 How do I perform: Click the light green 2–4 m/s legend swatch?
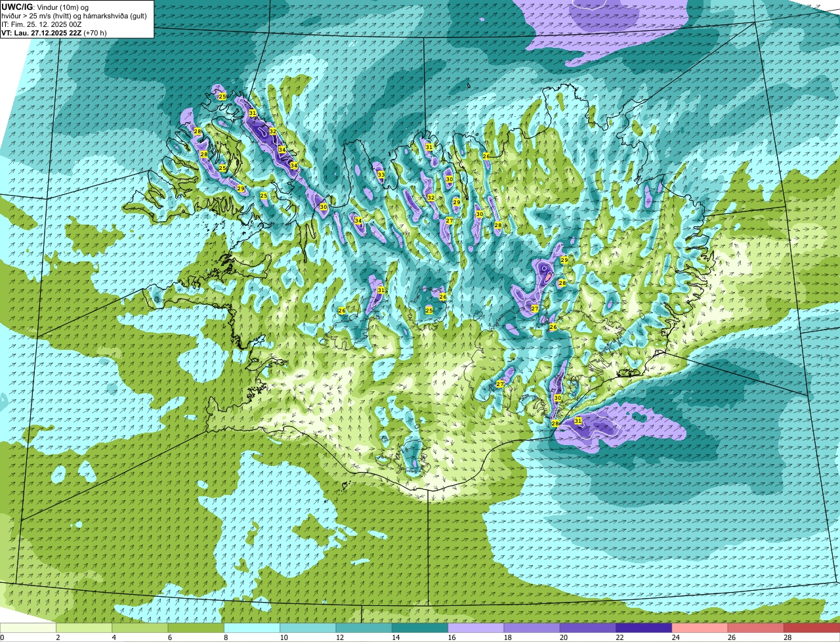[x=84, y=628]
